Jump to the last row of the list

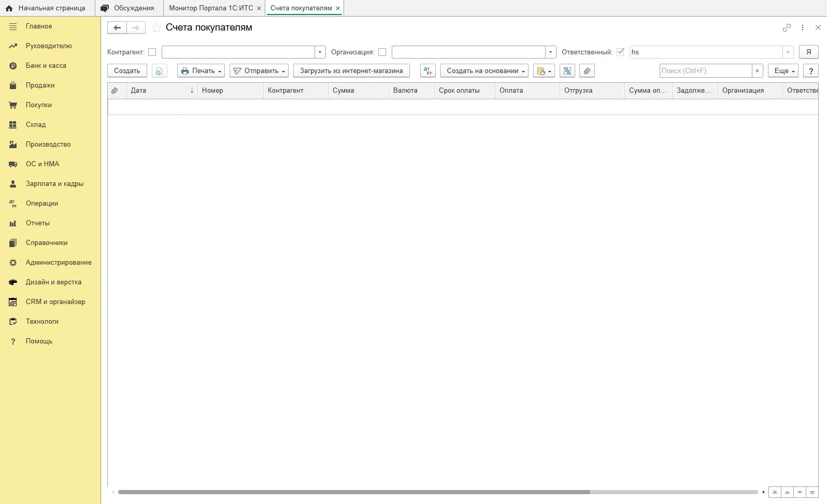pyautogui.click(x=812, y=492)
